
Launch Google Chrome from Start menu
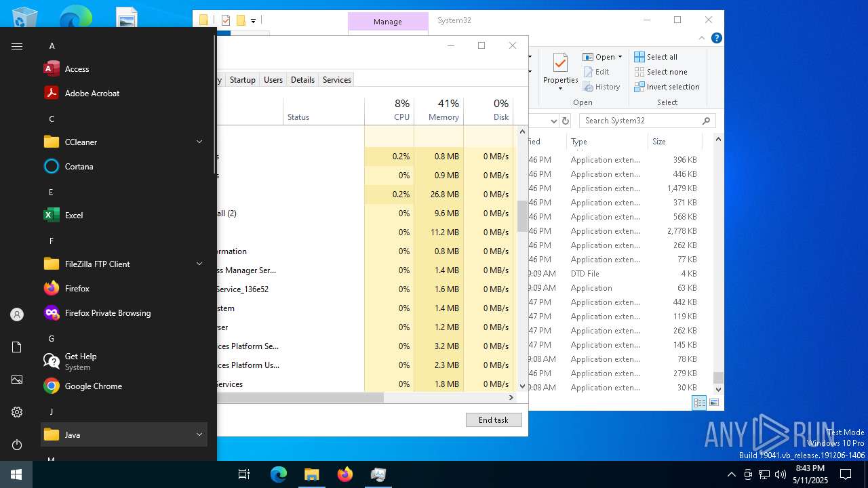123,386
